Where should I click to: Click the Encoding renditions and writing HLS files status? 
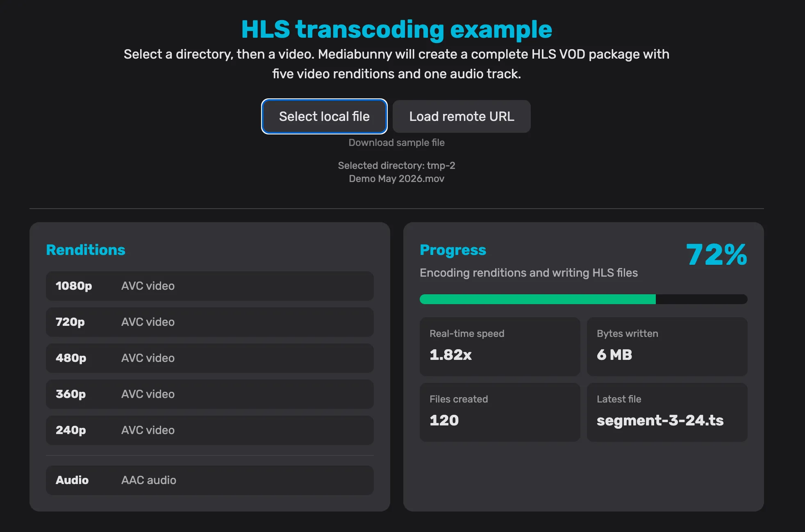click(529, 273)
